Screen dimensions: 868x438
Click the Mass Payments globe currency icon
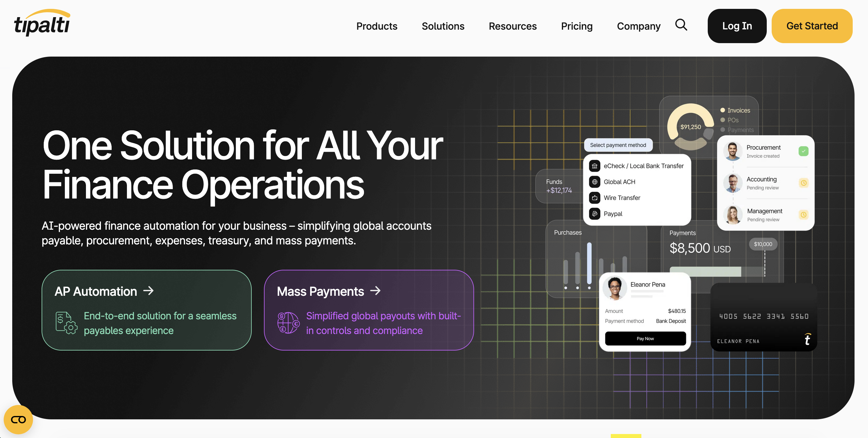click(288, 323)
